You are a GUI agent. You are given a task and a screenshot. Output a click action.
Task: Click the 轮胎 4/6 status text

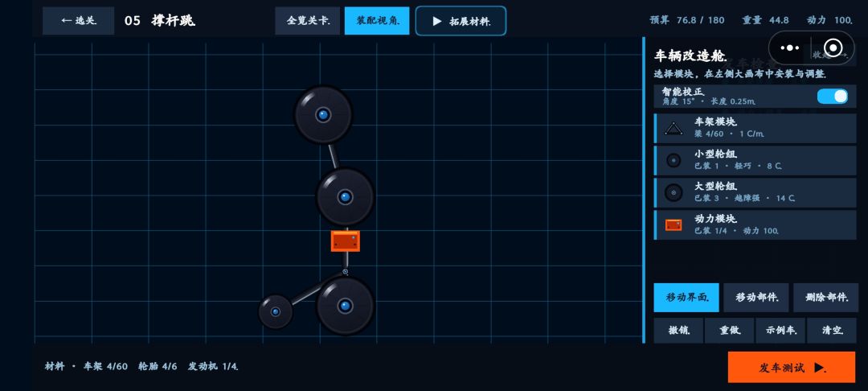coord(158,367)
